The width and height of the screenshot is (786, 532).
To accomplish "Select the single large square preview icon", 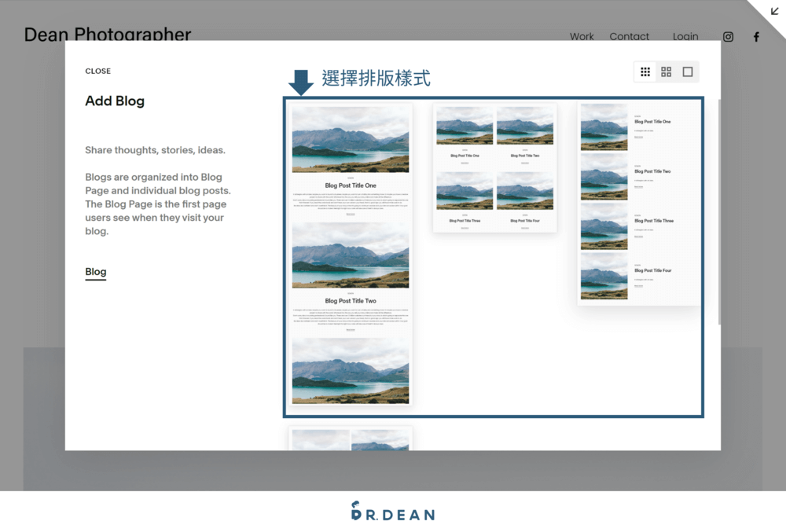I will (687, 72).
